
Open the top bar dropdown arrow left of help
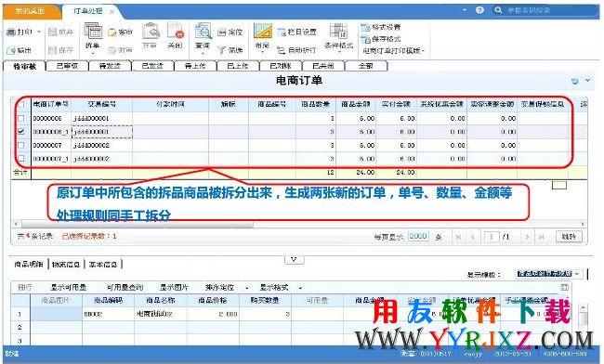[x=465, y=10]
